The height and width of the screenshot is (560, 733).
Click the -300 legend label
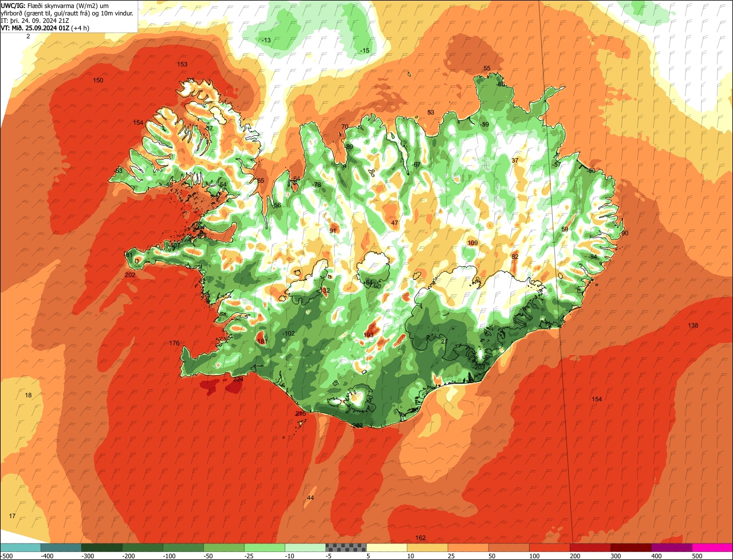[x=88, y=556]
